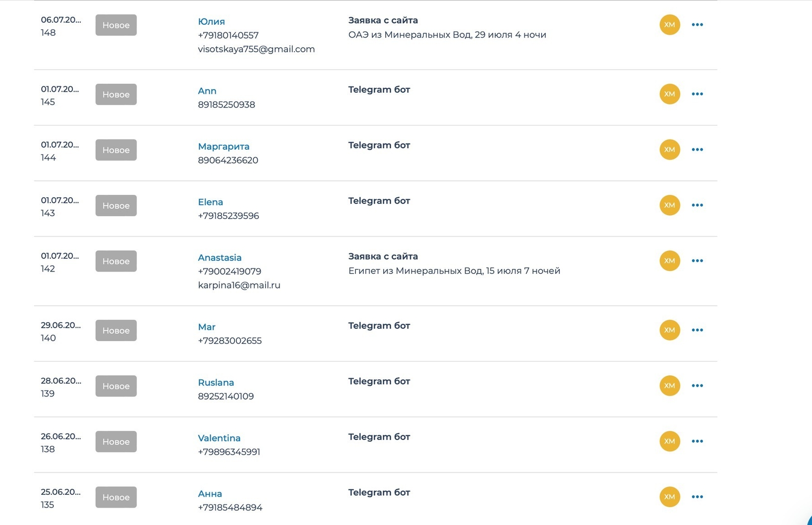Open three-dots menu for Ann's request
This screenshot has width=812, height=525.
[x=697, y=94]
